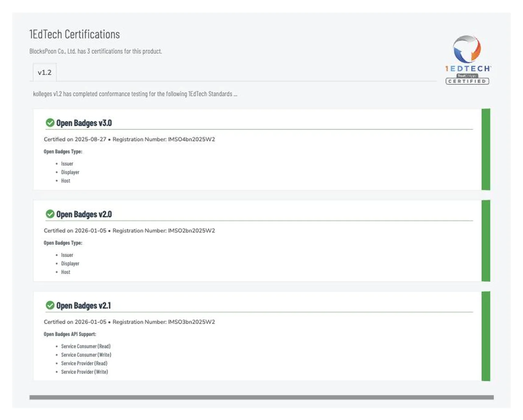Click 'Open Badges Type:' label under v3.0
This screenshot has width=523, height=420.
63,152
